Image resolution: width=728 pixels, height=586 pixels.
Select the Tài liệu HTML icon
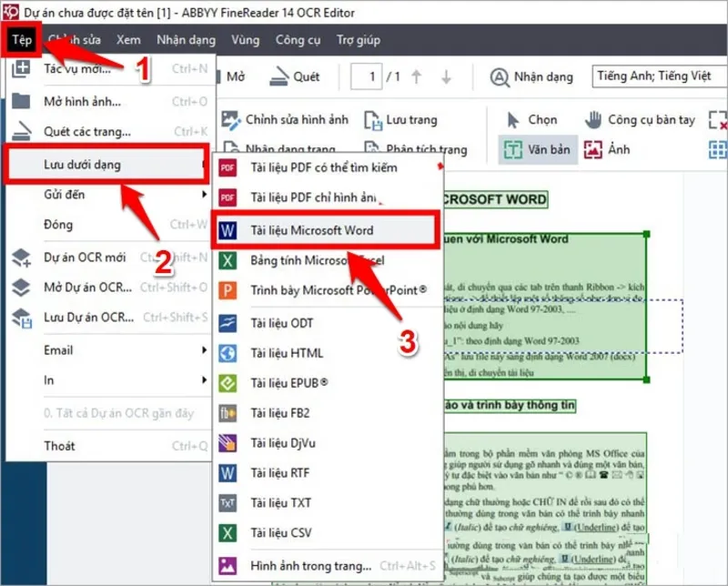click(x=227, y=353)
